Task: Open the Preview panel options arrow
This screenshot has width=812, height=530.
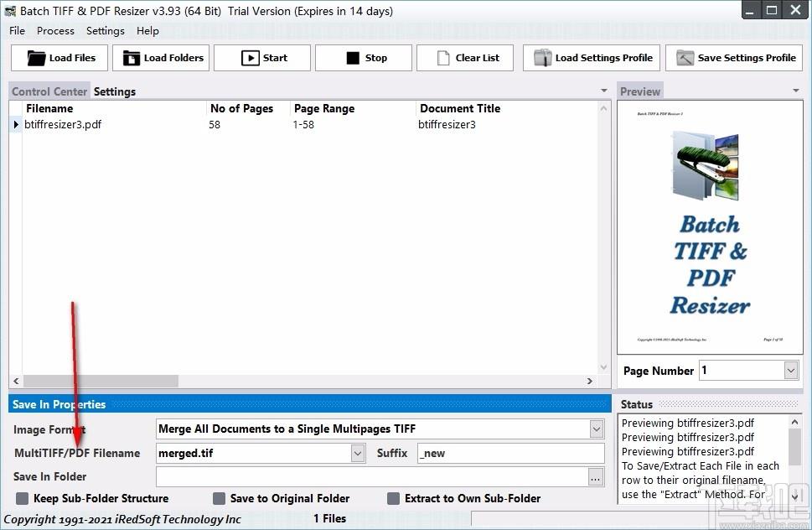Action: click(x=796, y=91)
